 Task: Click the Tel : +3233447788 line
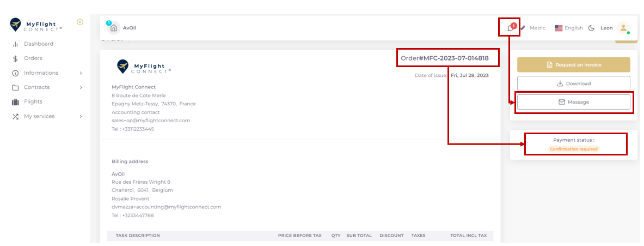133,215
